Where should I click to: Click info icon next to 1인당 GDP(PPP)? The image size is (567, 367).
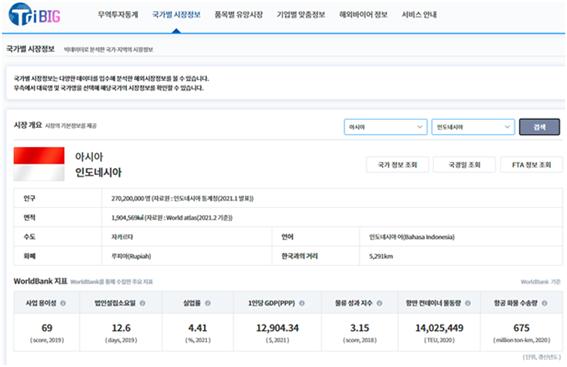click(302, 303)
